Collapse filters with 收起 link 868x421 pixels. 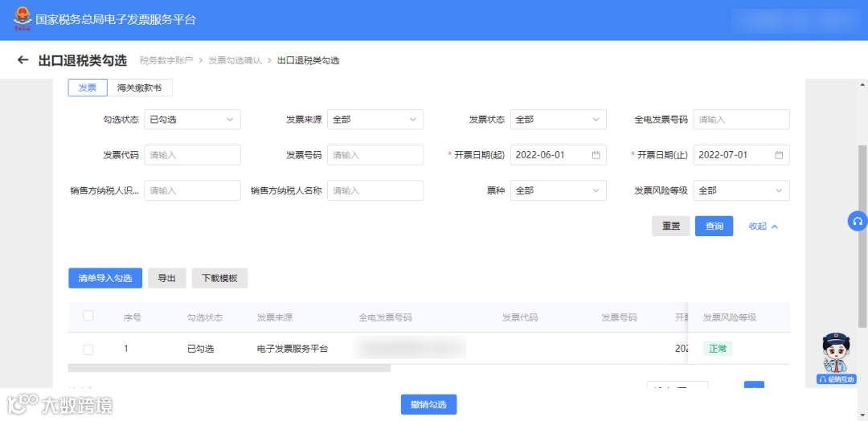click(x=764, y=227)
